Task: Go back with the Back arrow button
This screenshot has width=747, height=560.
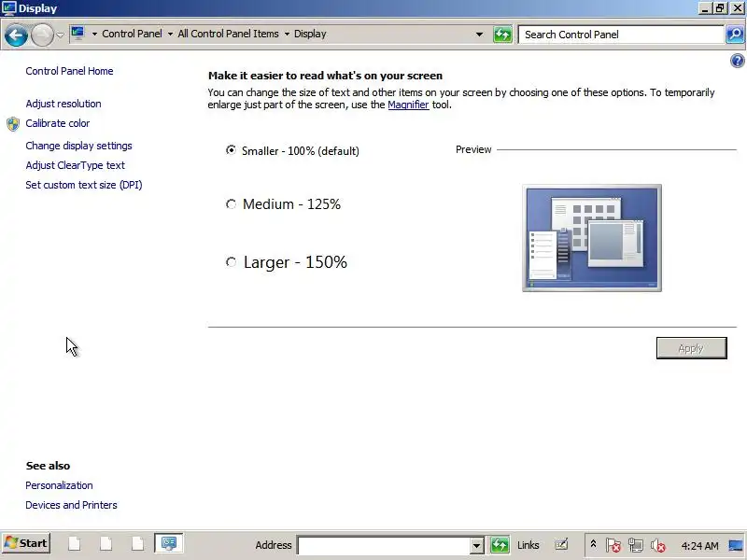Action: click(16, 35)
